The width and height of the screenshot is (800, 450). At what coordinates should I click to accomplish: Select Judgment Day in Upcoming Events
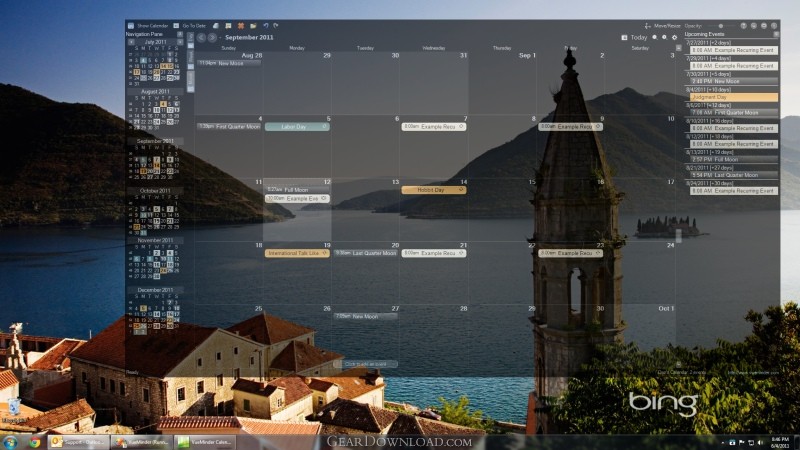(734, 97)
